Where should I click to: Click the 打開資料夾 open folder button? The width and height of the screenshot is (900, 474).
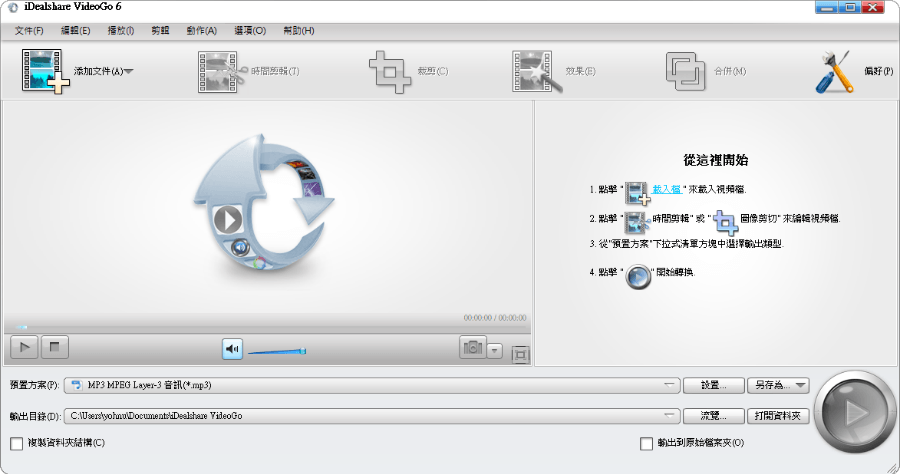click(778, 415)
